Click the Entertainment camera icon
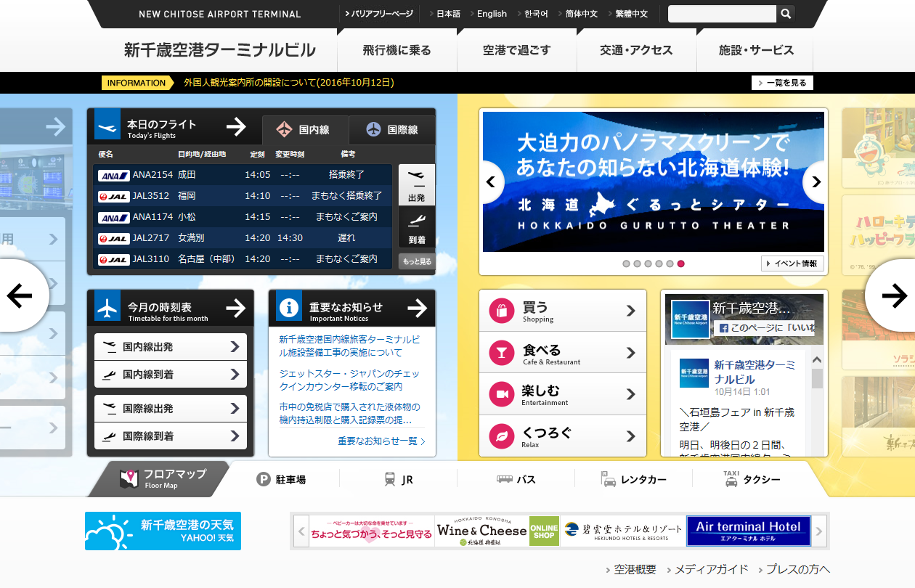The height and width of the screenshot is (588, 915). [x=502, y=394]
